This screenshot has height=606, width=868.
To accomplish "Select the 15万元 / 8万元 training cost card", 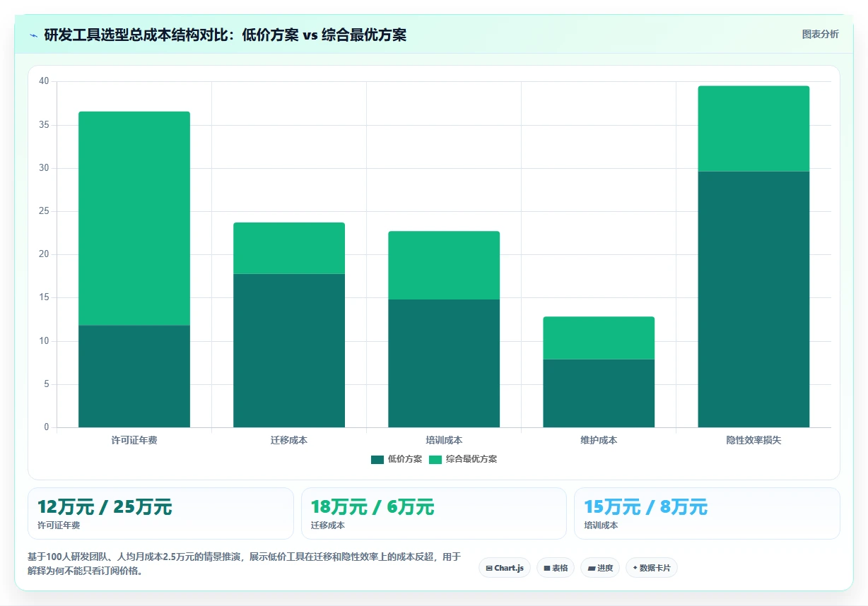I will pos(707,513).
